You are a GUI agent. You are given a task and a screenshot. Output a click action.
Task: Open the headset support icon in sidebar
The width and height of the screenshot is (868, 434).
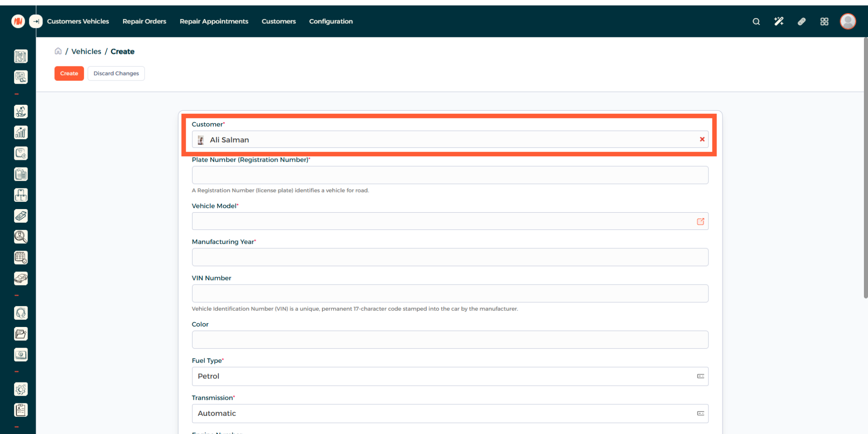tap(21, 313)
